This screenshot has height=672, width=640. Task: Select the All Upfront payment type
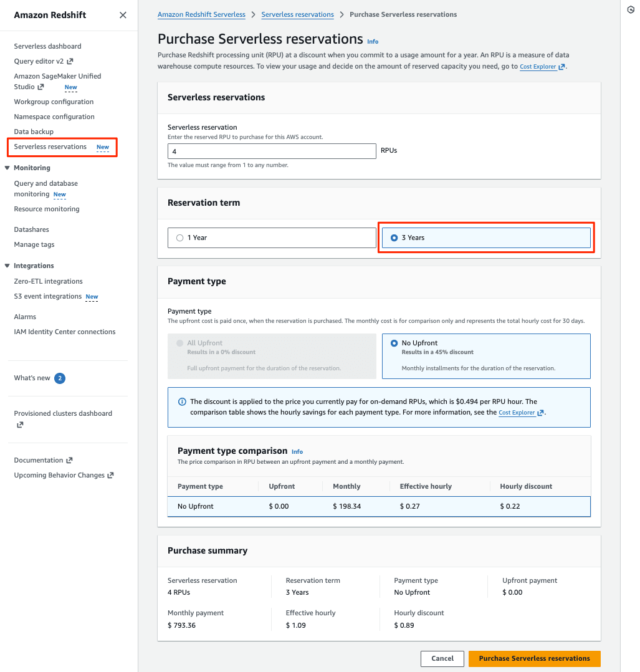[180, 342]
